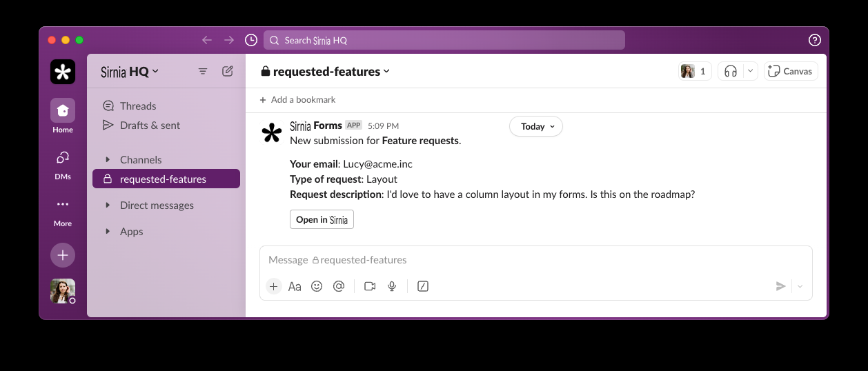The width and height of the screenshot is (868, 371).
Task: Go to the Home tab icon
Action: tap(63, 110)
